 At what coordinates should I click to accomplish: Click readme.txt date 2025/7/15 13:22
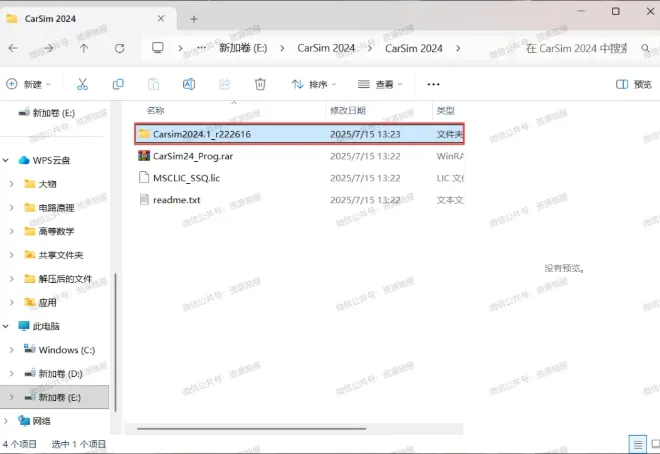point(365,200)
